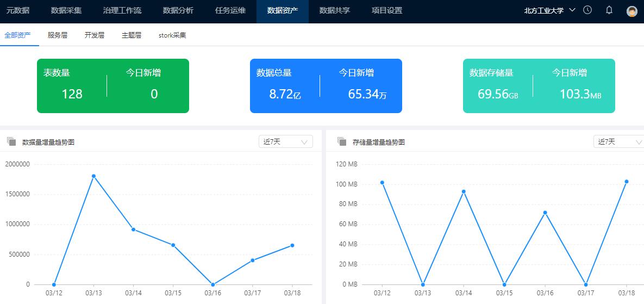Click the user avatar icon
Viewport: 644px width, 304px height.
point(632,11)
